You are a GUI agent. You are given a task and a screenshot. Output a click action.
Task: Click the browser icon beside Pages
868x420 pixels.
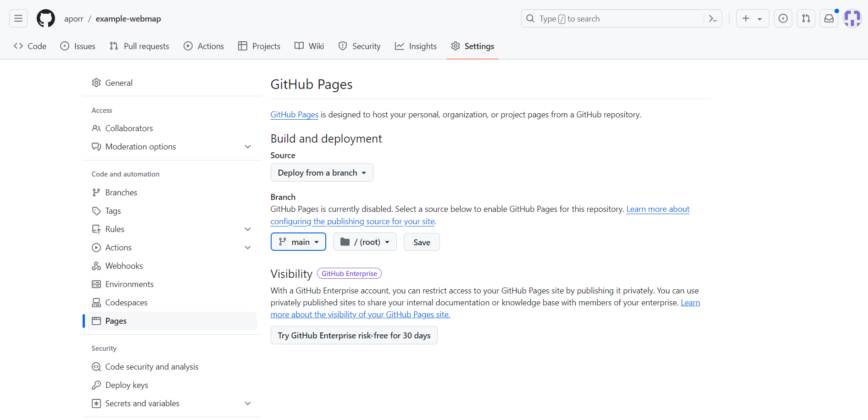[96, 321]
